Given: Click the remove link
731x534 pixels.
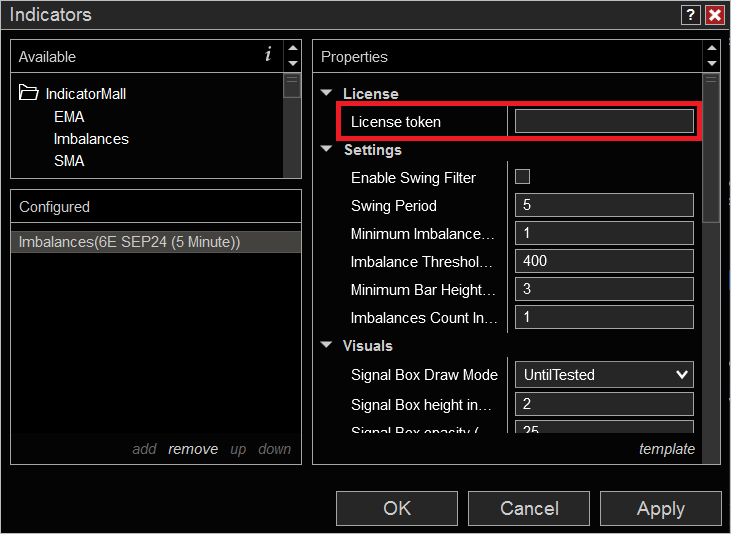Looking at the screenshot, I should (193, 449).
